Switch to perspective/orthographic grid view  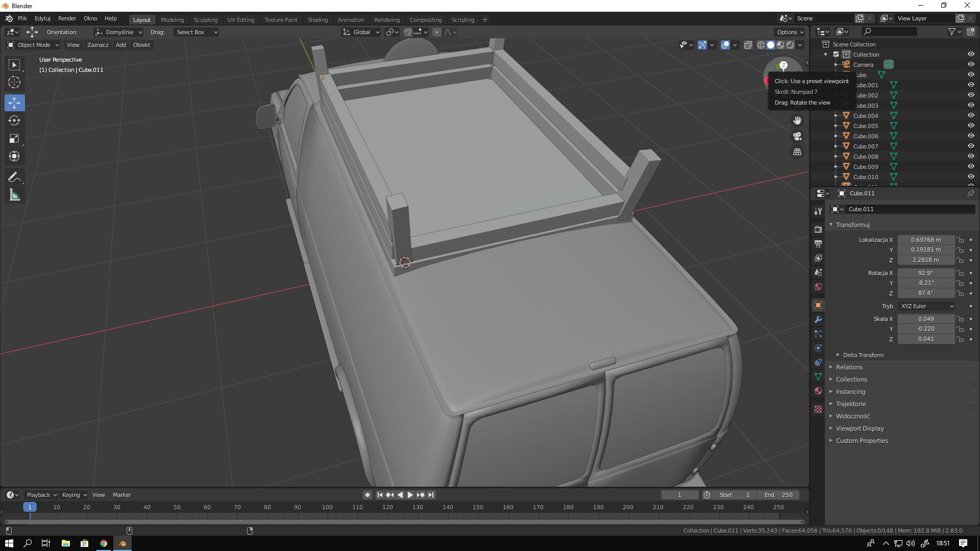tap(797, 152)
